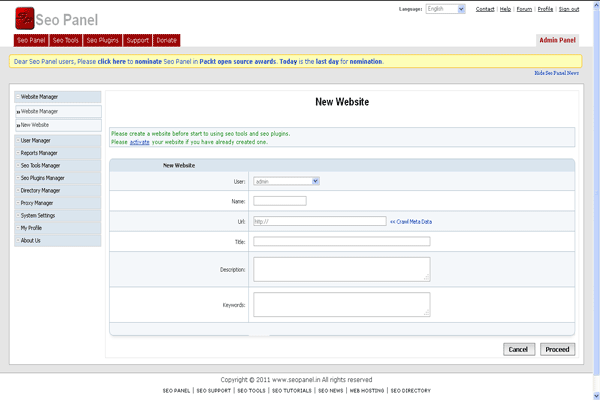
Task: Click the activate link in notice
Action: 139,142
